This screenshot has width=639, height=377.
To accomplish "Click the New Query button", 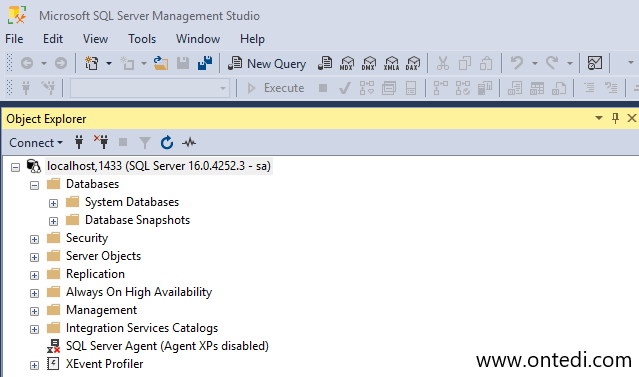I will click(267, 64).
